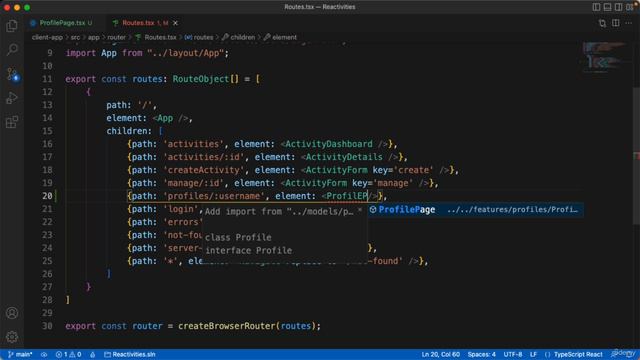Switch to the ProfilePage.tsx tab
This screenshot has height=360, width=640.
(61, 23)
